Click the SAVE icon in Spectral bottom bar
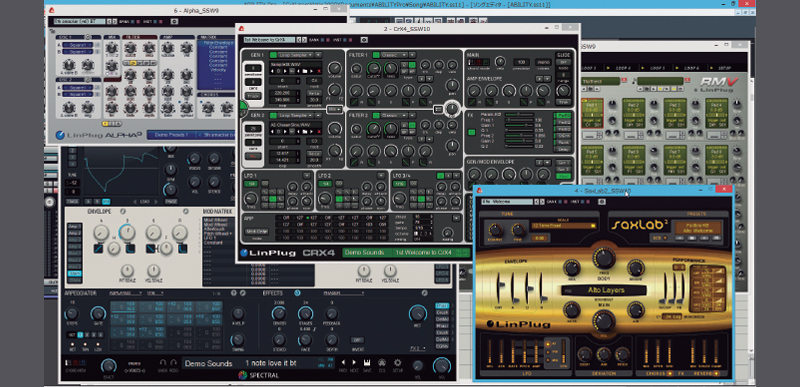 pyautogui.click(x=366, y=362)
